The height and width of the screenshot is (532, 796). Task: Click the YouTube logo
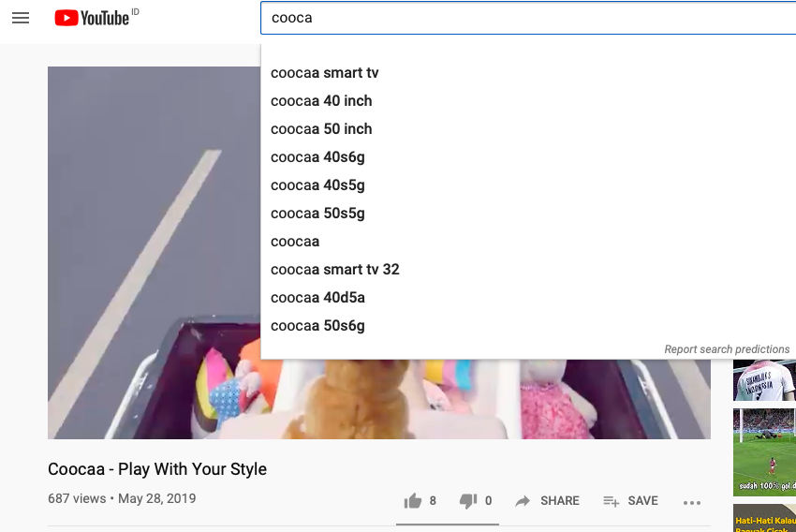[x=92, y=18]
